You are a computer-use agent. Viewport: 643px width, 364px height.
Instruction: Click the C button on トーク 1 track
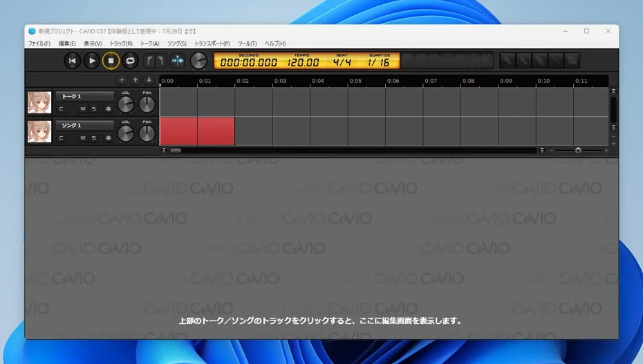coord(61,109)
